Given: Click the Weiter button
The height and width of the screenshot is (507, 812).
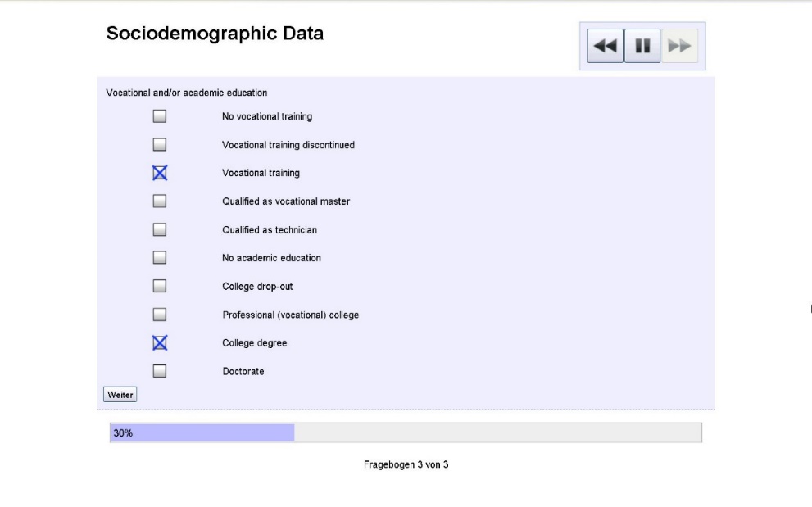Looking at the screenshot, I should [120, 394].
